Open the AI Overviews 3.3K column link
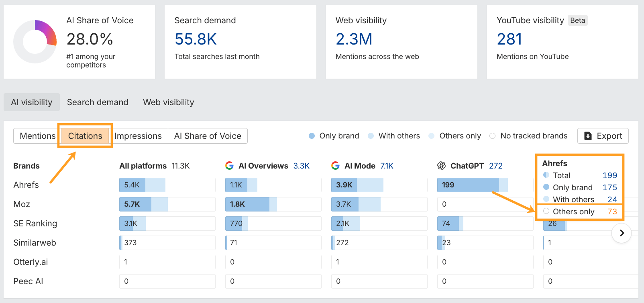 point(301,166)
